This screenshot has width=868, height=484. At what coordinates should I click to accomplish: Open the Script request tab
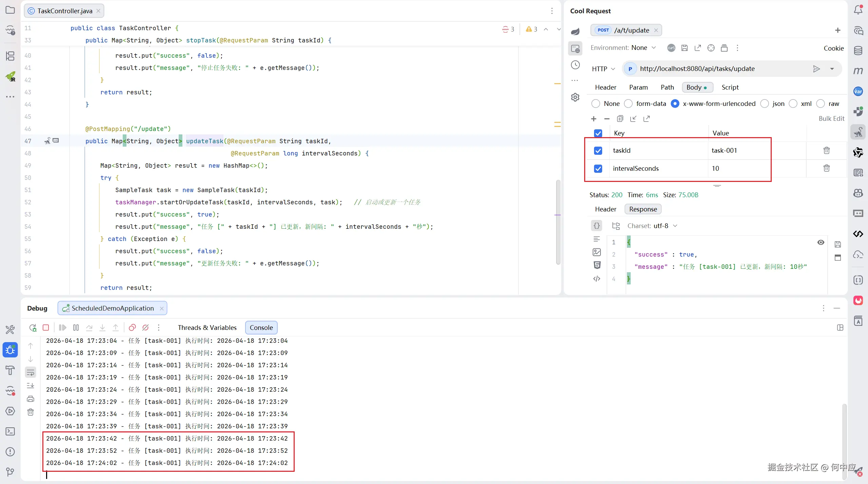tap(730, 87)
